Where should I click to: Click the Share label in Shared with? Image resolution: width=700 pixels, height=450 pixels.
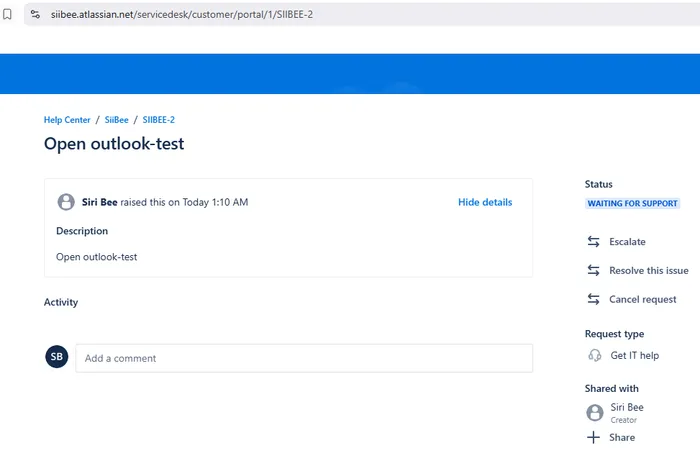point(621,437)
